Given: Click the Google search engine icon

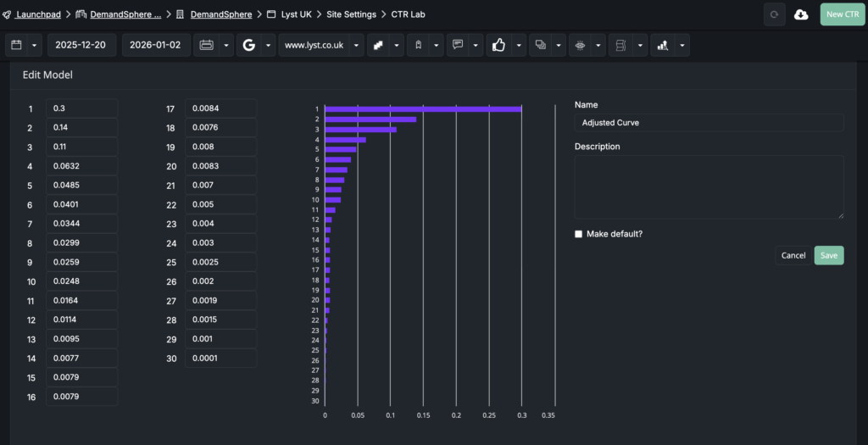Looking at the screenshot, I should tap(248, 45).
